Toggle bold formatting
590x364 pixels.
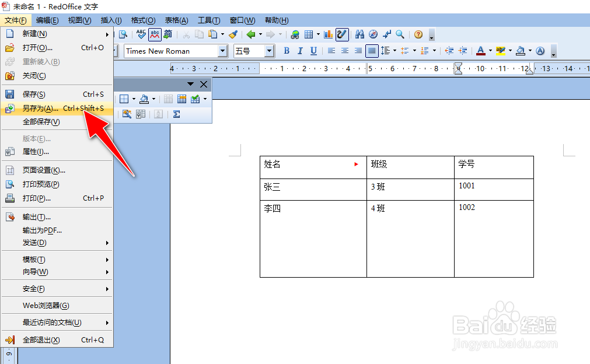click(x=286, y=51)
